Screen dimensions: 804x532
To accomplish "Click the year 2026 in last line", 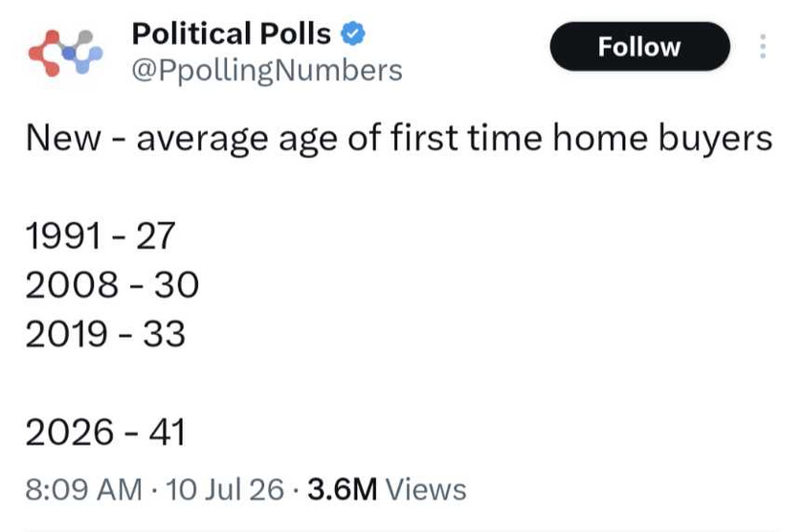I will click(x=70, y=432).
